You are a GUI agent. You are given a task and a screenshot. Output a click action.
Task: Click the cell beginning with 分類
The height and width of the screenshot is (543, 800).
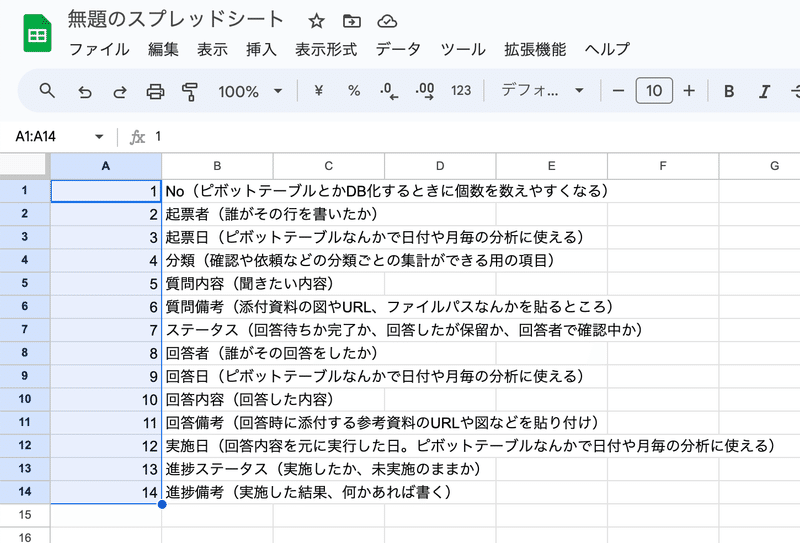(217, 260)
